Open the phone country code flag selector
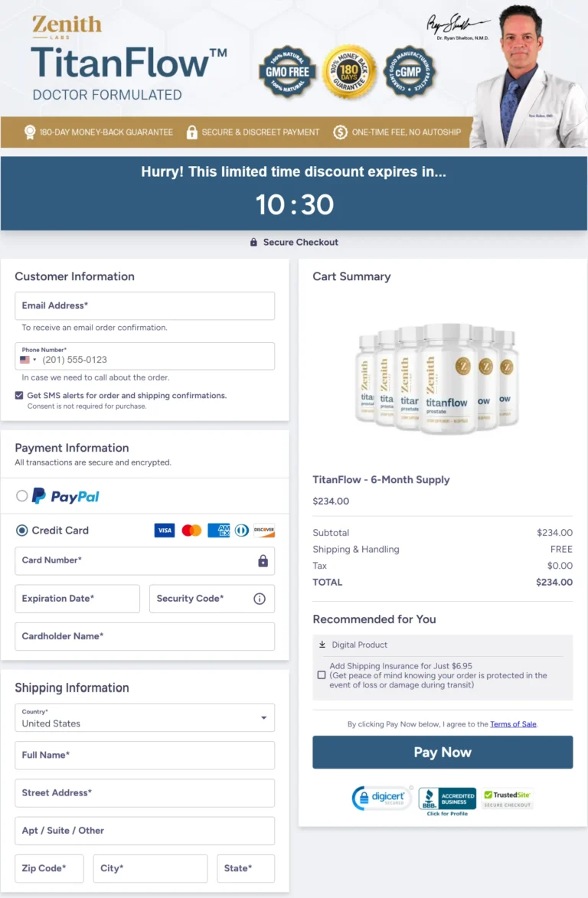Viewport: 588px width, 898px height. [28, 360]
